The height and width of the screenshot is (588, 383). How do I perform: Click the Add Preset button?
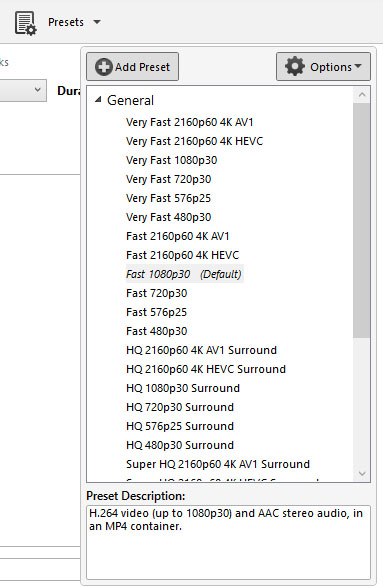pos(132,67)
